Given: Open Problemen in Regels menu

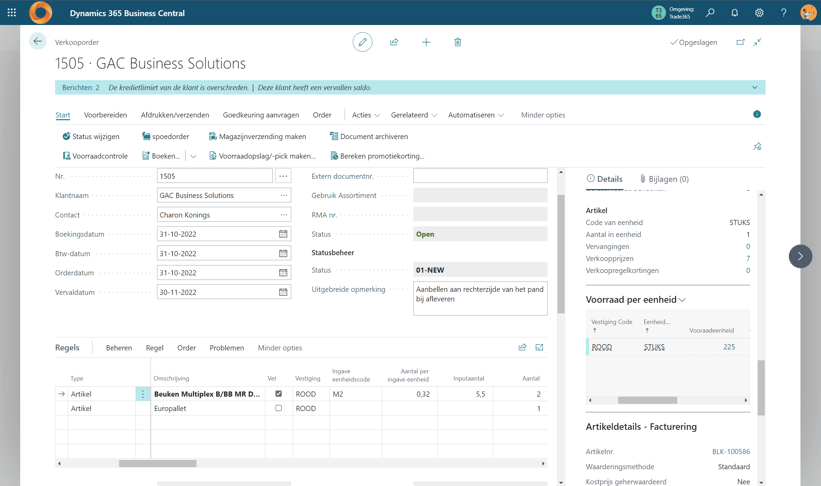Looking at the screenshot, I should coord(227,348).
